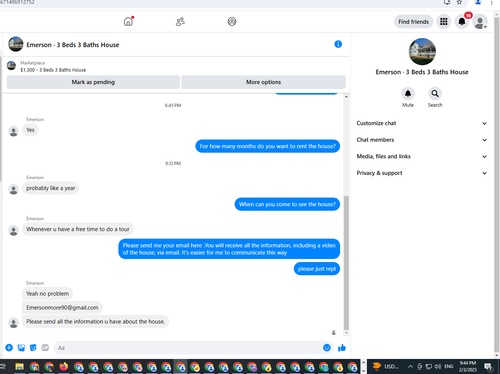Click the small house avatar in chat header
This screenshot has width=500, height=374.
(16, 44)
